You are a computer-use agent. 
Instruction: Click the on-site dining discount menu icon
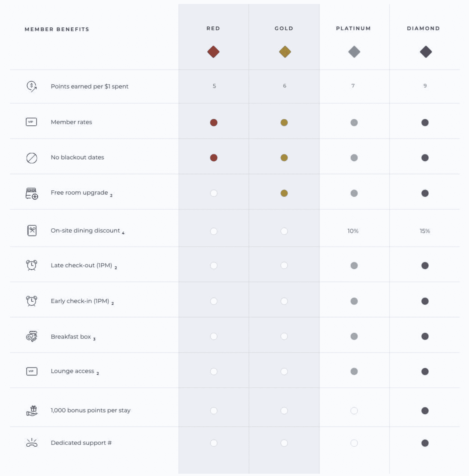(x=32, y=231)
